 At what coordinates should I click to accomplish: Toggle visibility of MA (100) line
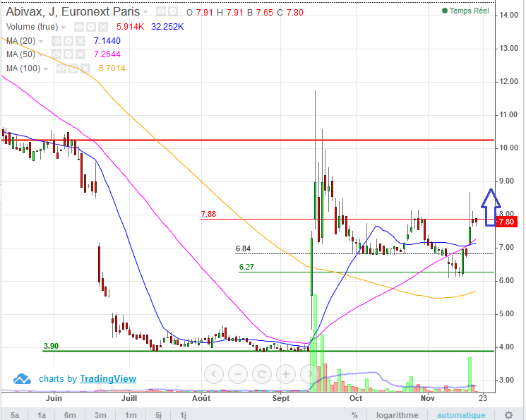click(61, 68)
